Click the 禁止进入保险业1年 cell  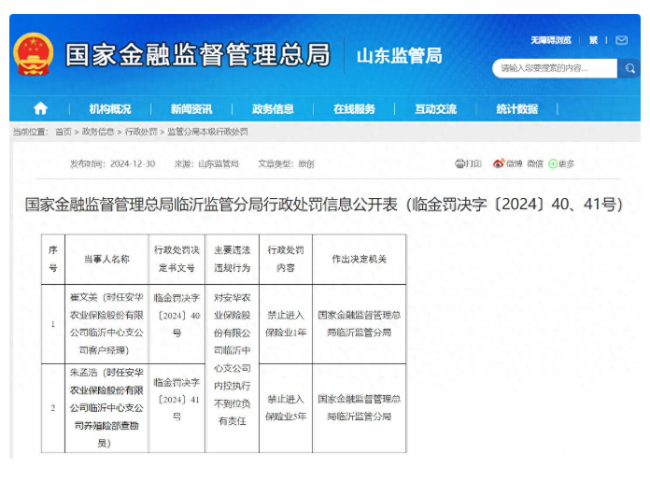pyautogui.click(x=286, y=324)
